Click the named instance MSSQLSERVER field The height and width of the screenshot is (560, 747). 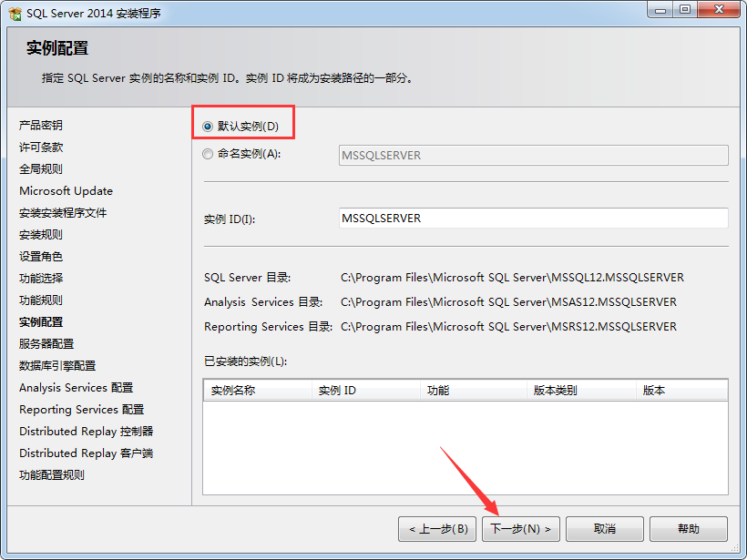tap(534, 155)
